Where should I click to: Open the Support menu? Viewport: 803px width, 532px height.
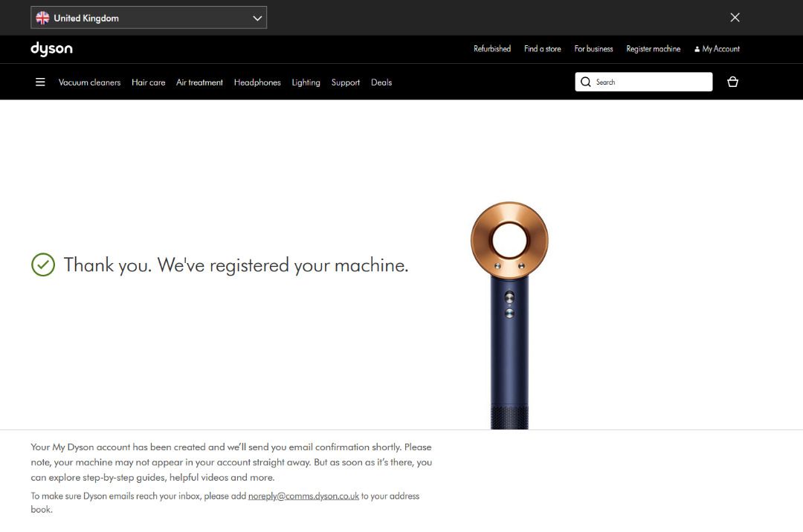(346, 82)
